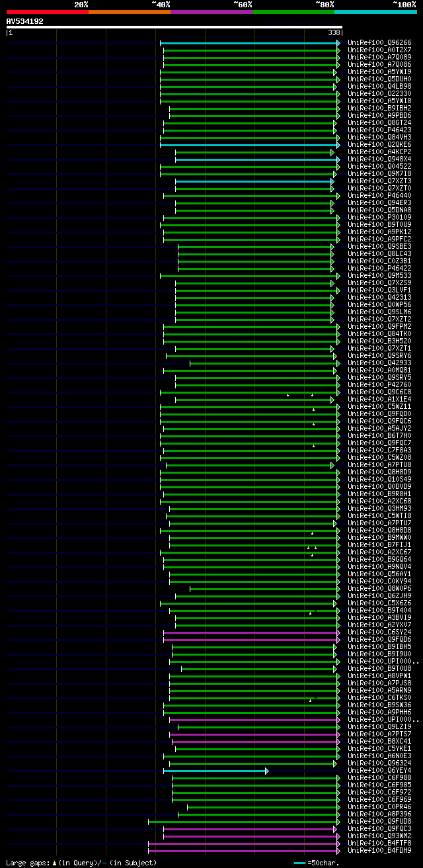423x868 pixels.
Task: Open the UniRef100_P46440 hit link
Action: tap(379, 196)
